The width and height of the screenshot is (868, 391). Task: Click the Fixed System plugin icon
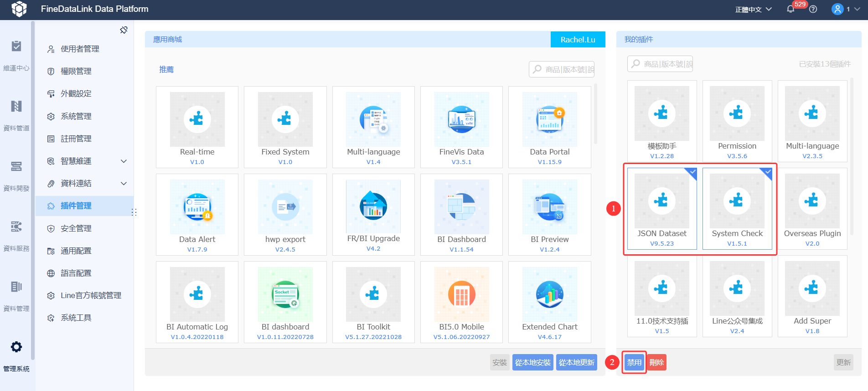pos(285,119)
